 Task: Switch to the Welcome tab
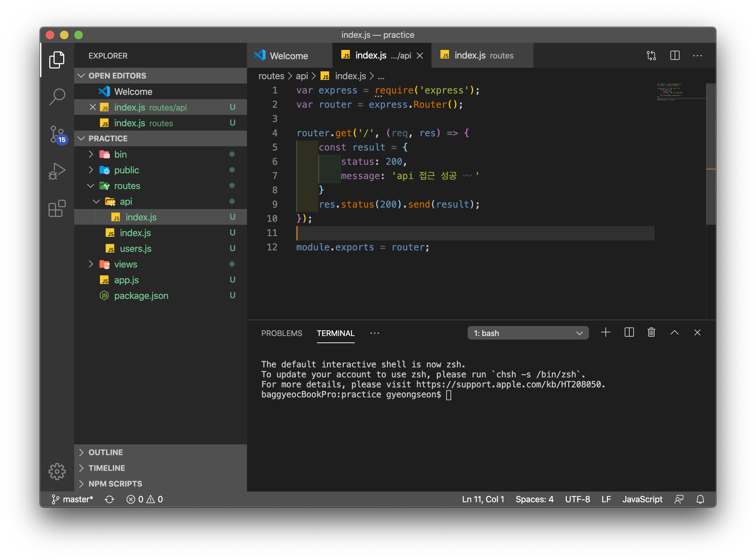click(289, 56)
